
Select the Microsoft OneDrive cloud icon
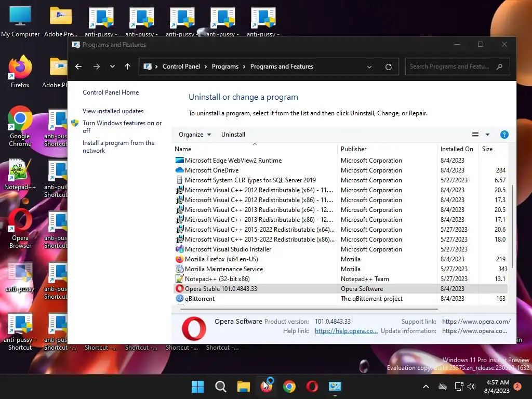click(179, 170)
